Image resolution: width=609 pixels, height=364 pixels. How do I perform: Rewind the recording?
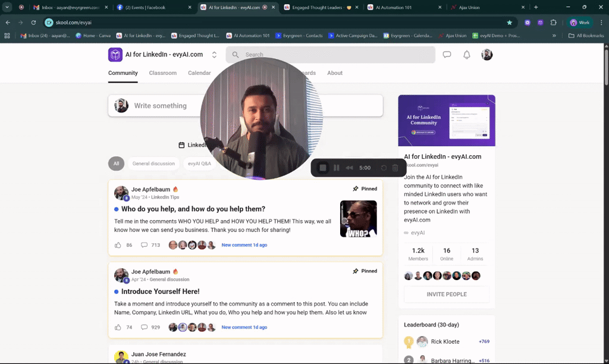pyautogui.click(x=349, y=168)
